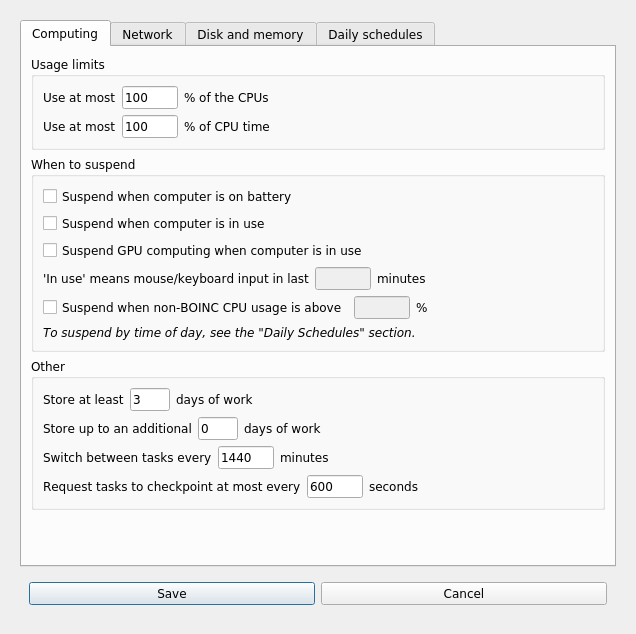Click the percent of the CPUs field
The image size is (636, 634).
[149, 98]
